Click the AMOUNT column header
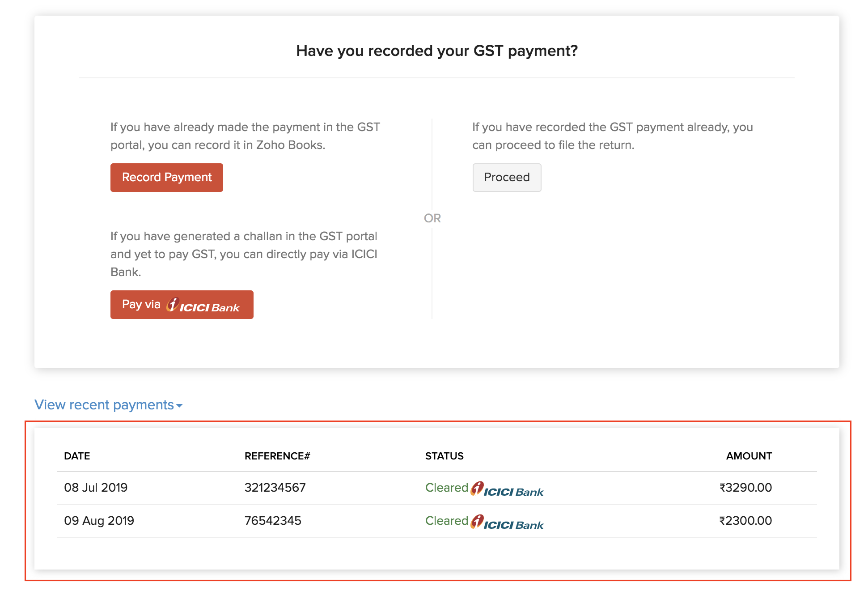The image size is (868, 591). tap(749, 456)
